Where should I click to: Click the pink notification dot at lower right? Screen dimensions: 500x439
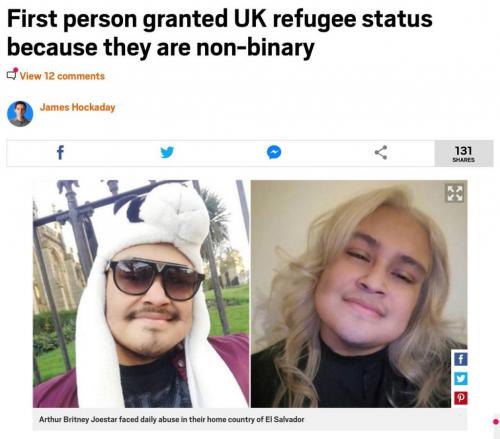coord(495,422)
